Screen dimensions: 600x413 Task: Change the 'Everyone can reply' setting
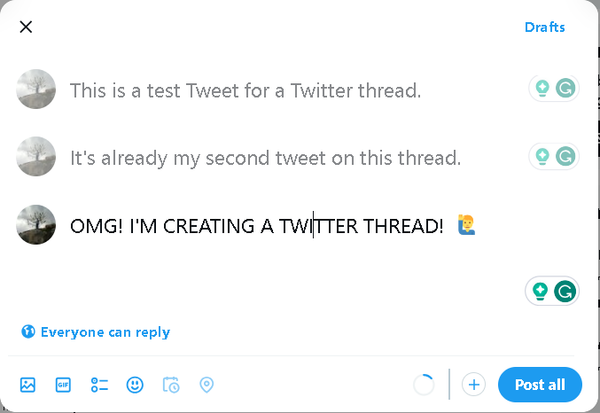pos(96,332)
